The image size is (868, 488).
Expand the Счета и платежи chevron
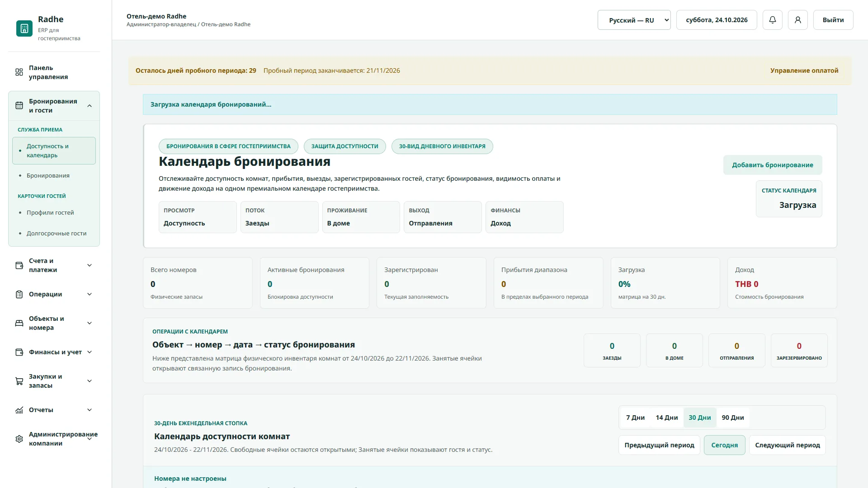(90, 265)
